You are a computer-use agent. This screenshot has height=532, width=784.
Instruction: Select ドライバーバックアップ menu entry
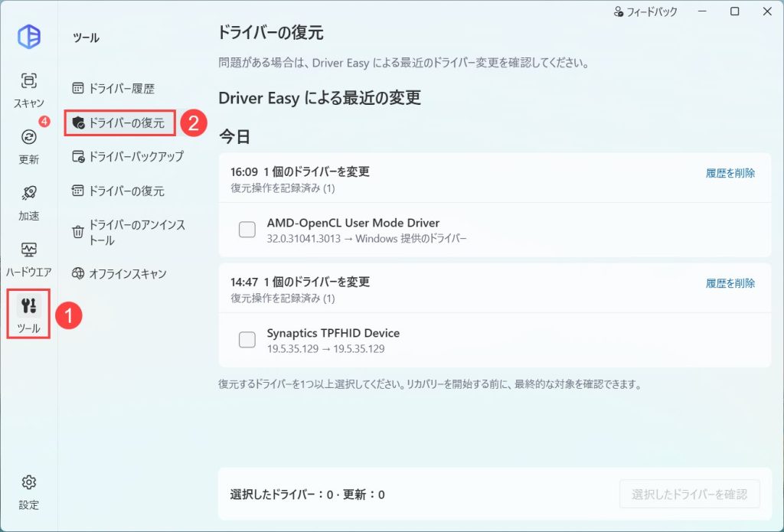point(128,156)
